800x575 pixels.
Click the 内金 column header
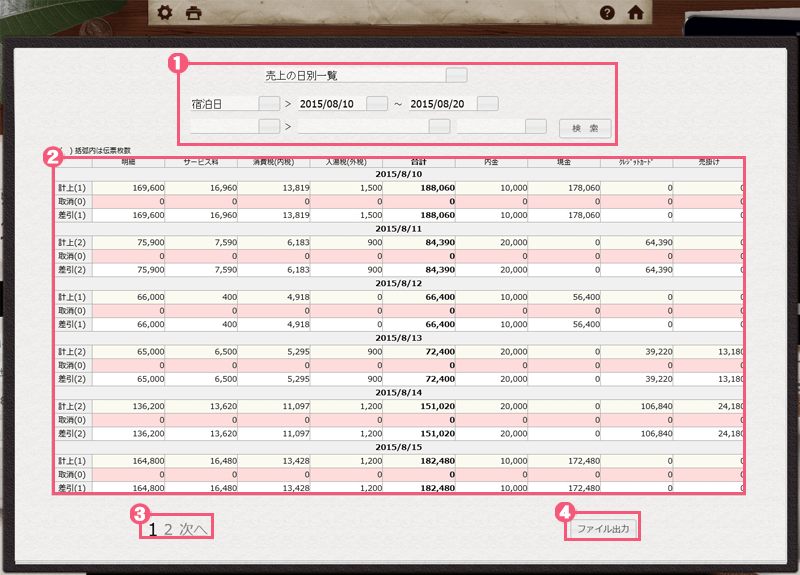click(x=491, y=162)
